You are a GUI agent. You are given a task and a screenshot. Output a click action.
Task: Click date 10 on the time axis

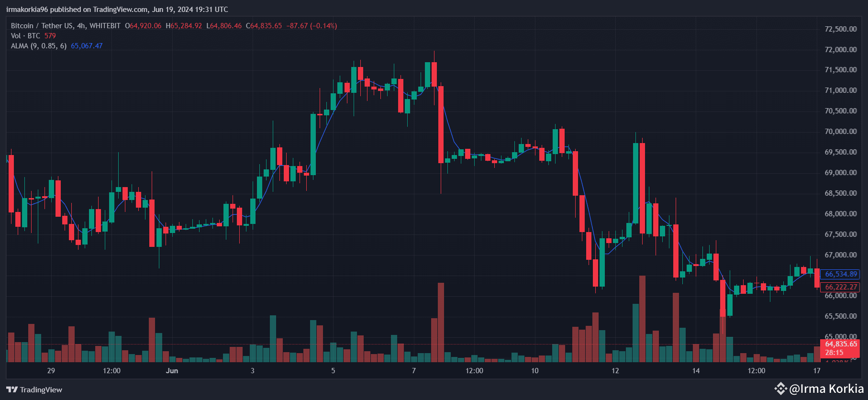coord(534,371)
